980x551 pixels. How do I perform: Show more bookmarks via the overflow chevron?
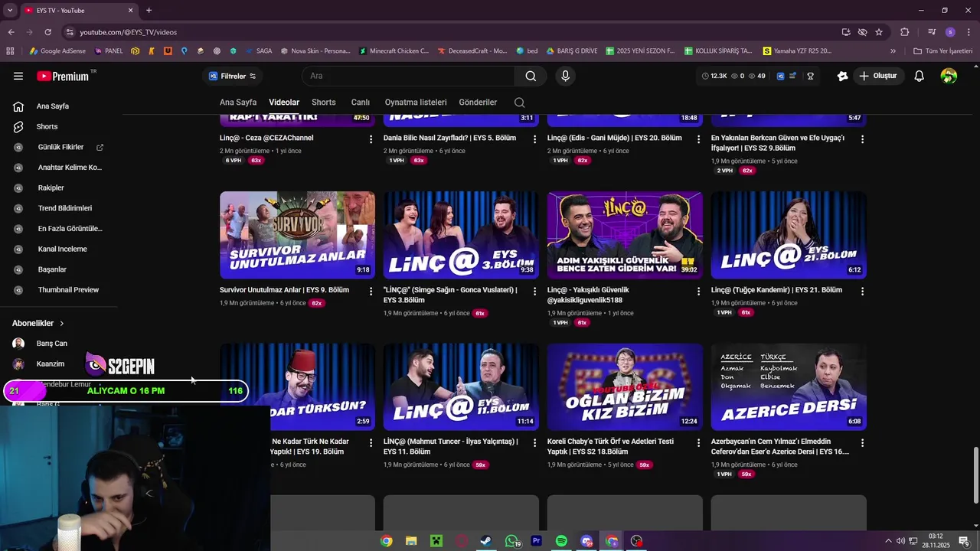point(893,51)
